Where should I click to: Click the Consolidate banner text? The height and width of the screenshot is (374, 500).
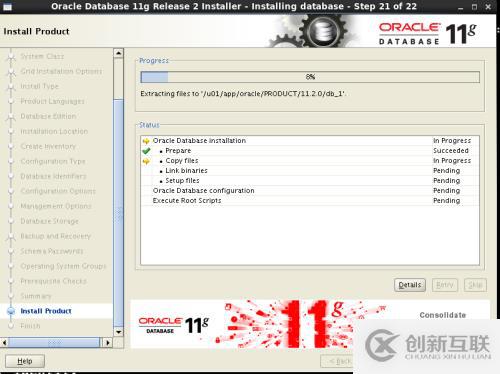443,315
